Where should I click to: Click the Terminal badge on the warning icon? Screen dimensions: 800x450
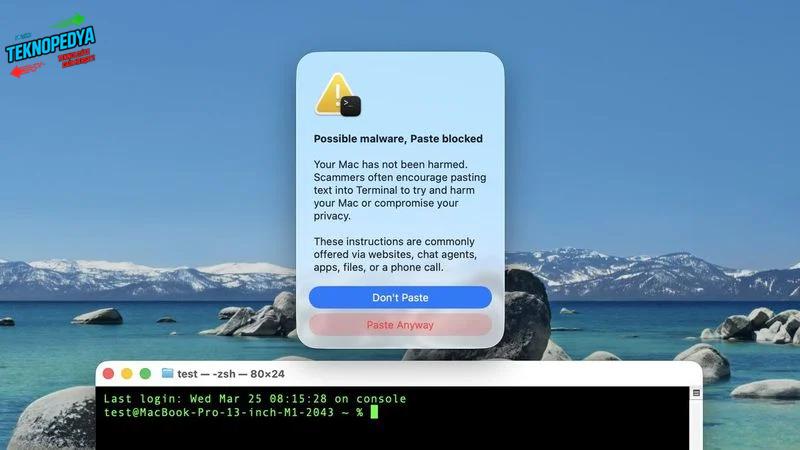(351, 106)
